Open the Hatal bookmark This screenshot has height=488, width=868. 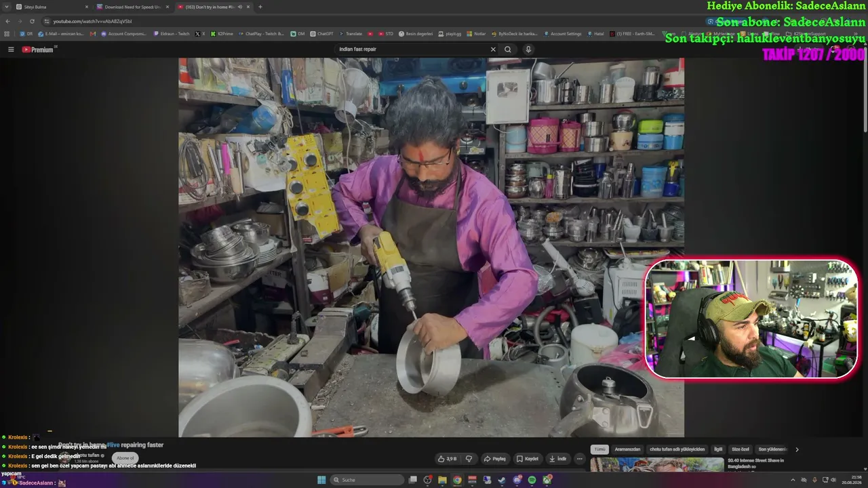[x=595, y=33]
